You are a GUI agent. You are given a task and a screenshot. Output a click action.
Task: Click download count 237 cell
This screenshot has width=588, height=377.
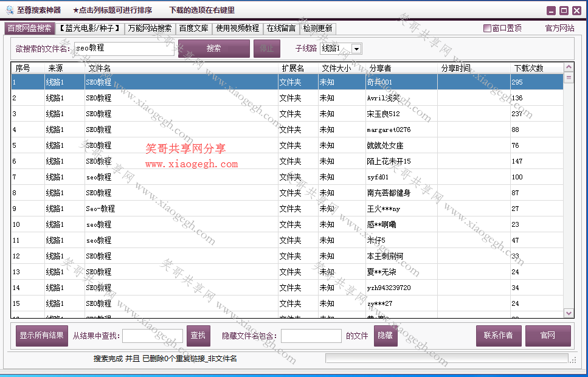click(517, 114)
